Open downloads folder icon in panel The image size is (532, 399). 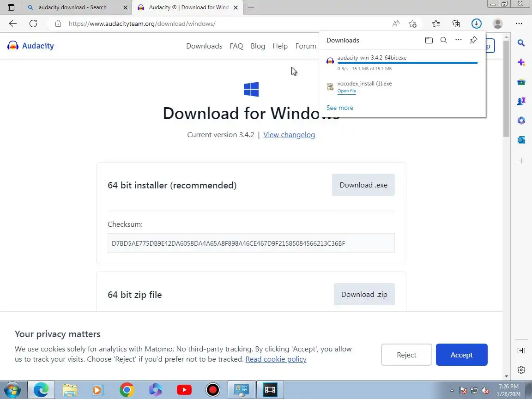click(429, 40)
